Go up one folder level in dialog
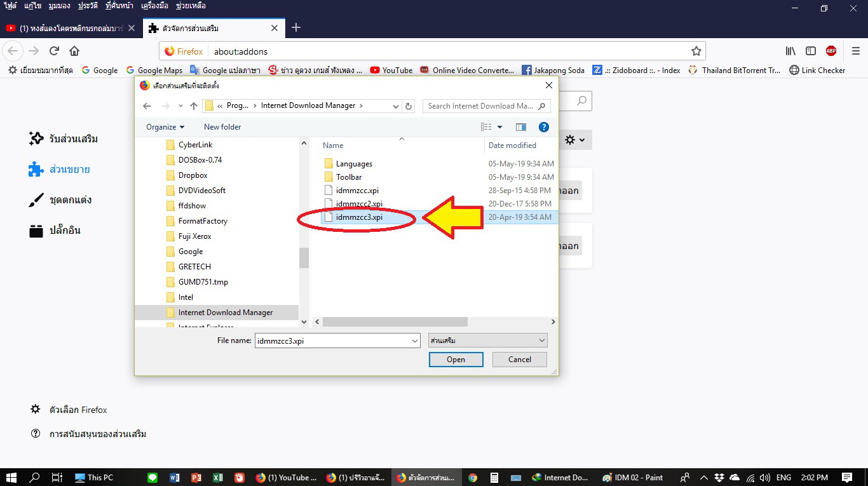Viewport: 868px width, 486px height. (194, 106)
